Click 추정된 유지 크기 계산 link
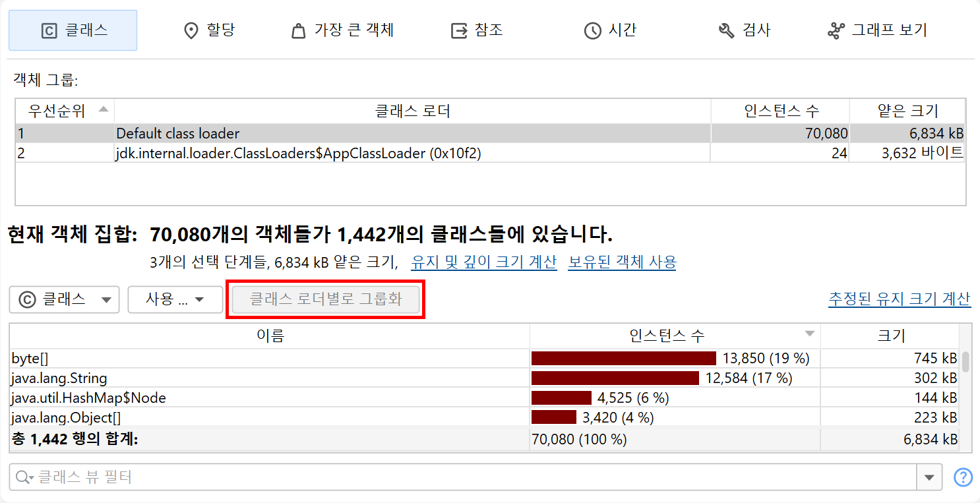The image size is (980, 503). click(899, 299)
